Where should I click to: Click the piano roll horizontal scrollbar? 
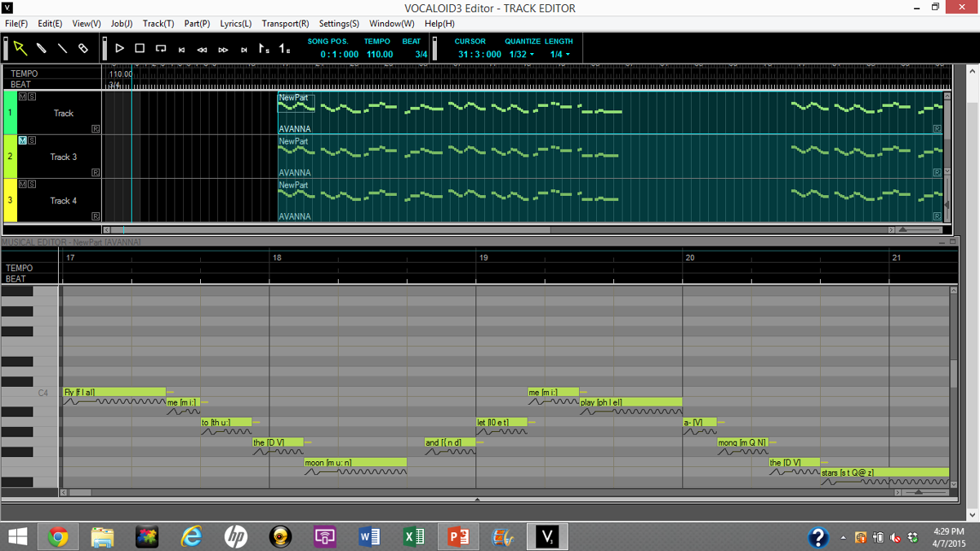click(478, 492)
